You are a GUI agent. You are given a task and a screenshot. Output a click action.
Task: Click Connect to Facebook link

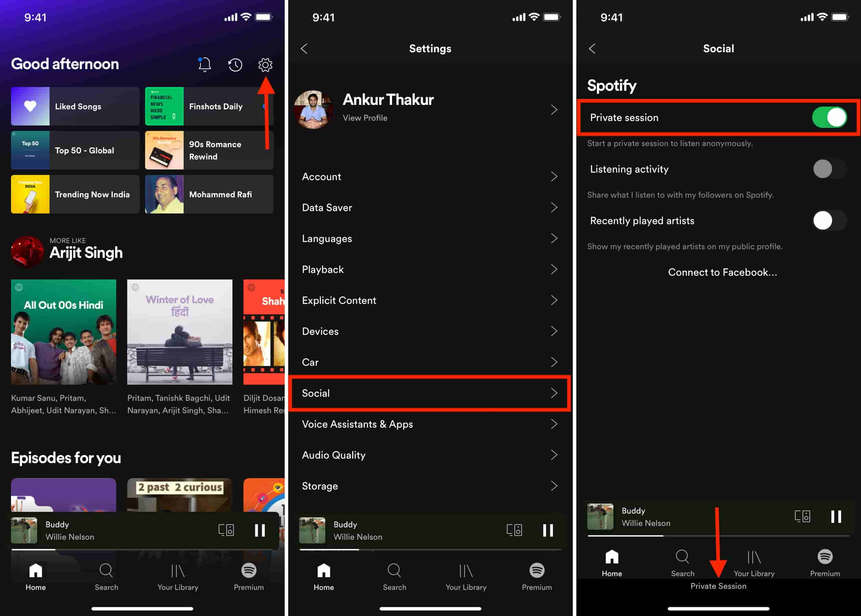coord(722,272)
